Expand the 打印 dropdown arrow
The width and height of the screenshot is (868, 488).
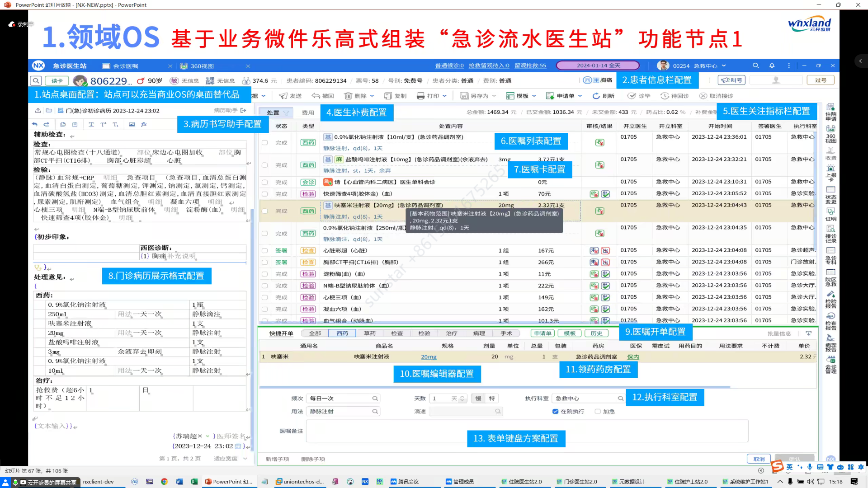coord(444,96)
